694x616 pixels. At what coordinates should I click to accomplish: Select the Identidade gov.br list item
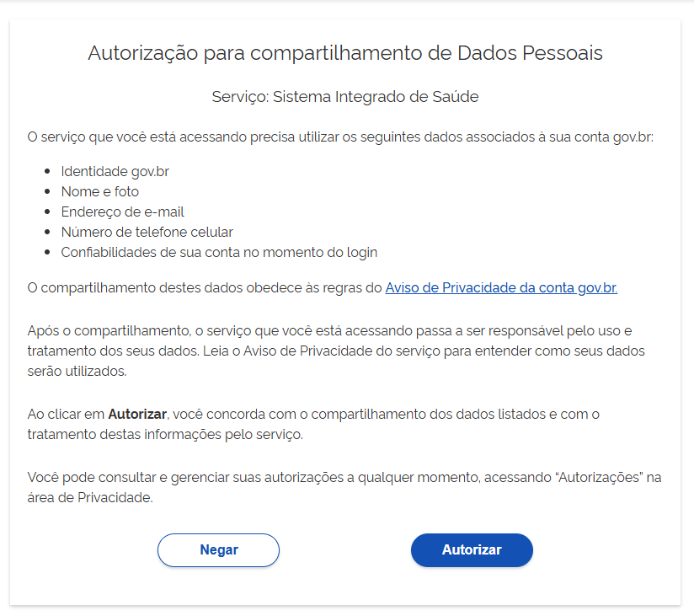[x=115, y=172]
